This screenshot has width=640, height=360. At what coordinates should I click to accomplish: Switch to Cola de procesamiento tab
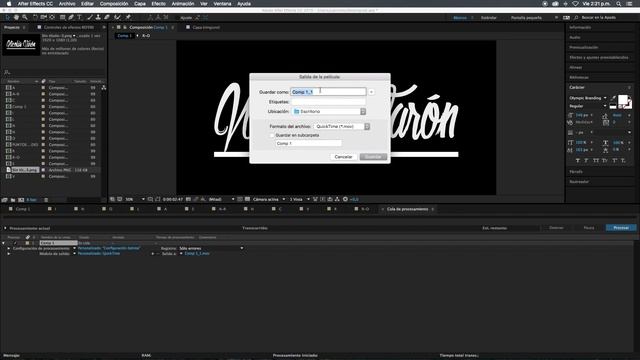click(407, 209)
